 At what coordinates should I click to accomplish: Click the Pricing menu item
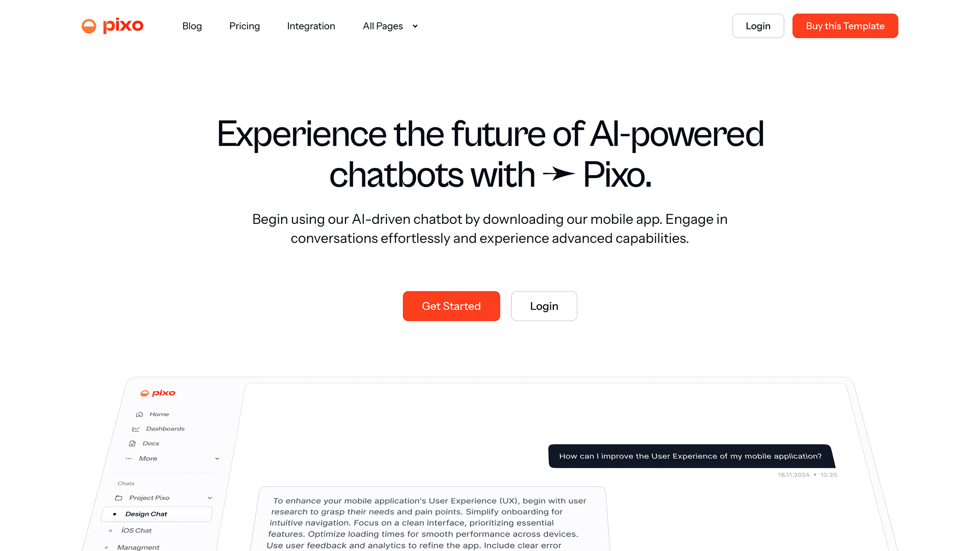tap(244, 26)
